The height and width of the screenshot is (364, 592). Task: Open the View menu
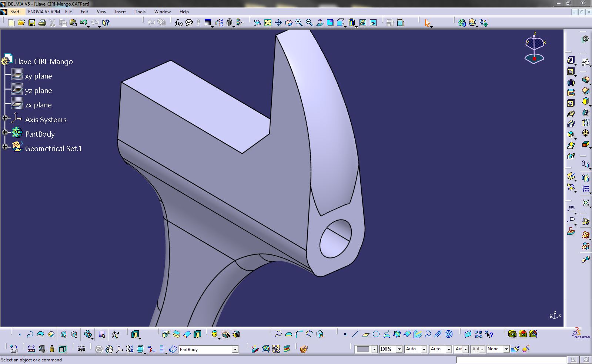(x=101, y=12)
